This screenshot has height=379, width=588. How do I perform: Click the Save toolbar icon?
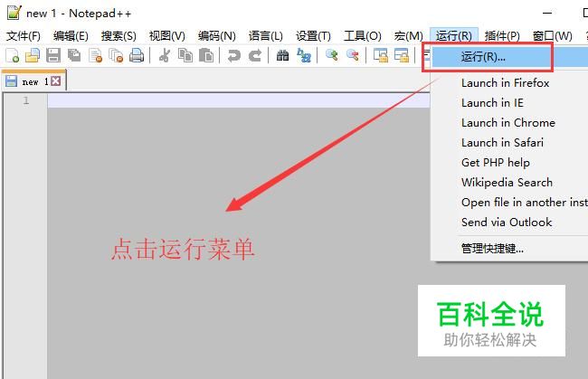(53, 55)
